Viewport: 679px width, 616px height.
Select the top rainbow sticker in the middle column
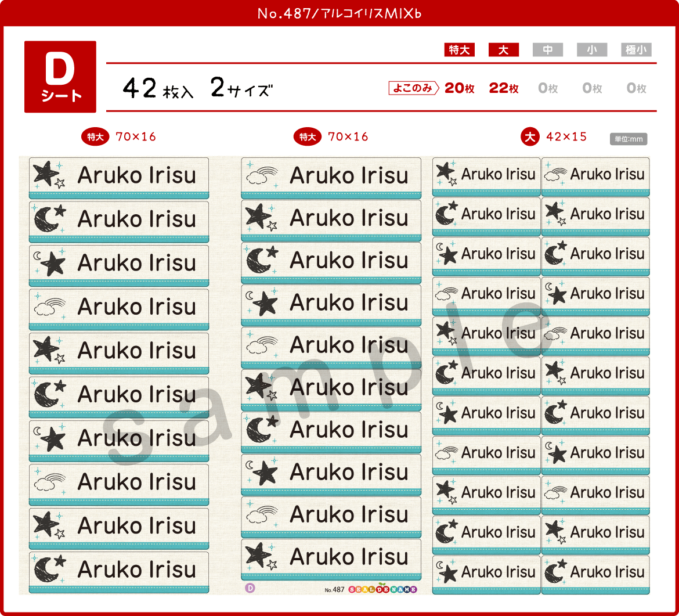[331, 178]
